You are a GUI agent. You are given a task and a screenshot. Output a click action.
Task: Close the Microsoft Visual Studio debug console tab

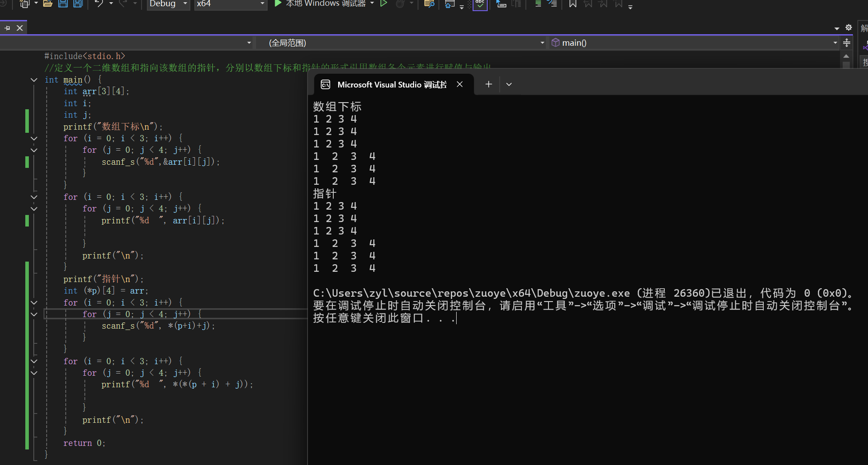pyautogui.click(x=460, y=84)
